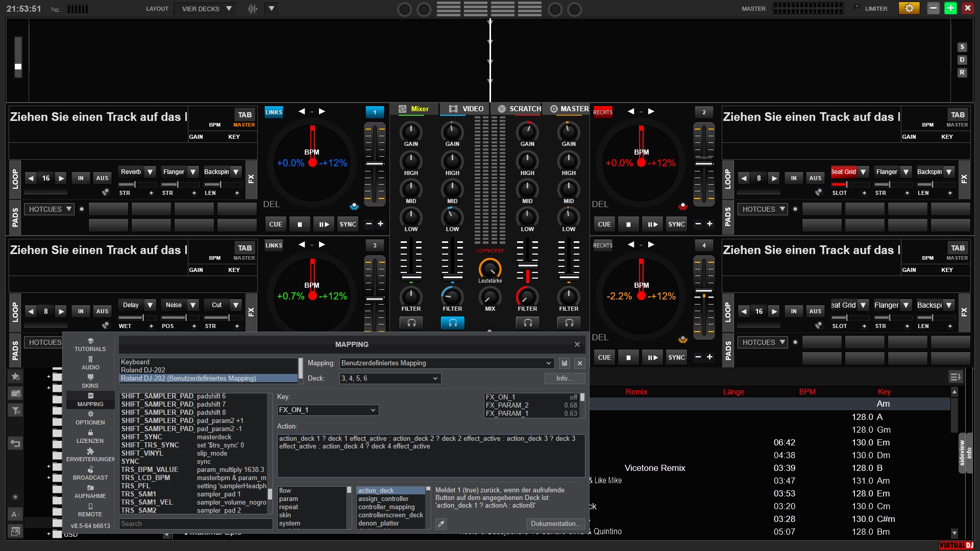Screen dimensions: 980x551
Task: Open the VIER DECKS layout dropdown
Action: pyautogui.click(x=206, y=9)
